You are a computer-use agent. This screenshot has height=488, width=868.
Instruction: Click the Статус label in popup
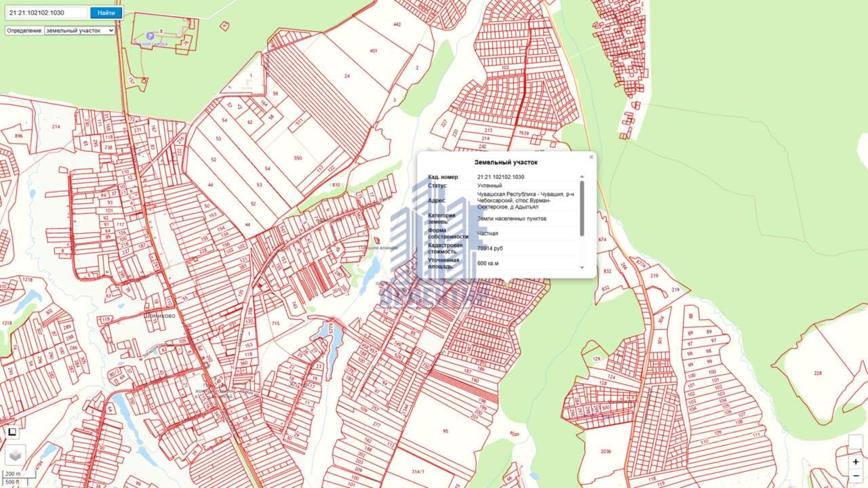437,185
